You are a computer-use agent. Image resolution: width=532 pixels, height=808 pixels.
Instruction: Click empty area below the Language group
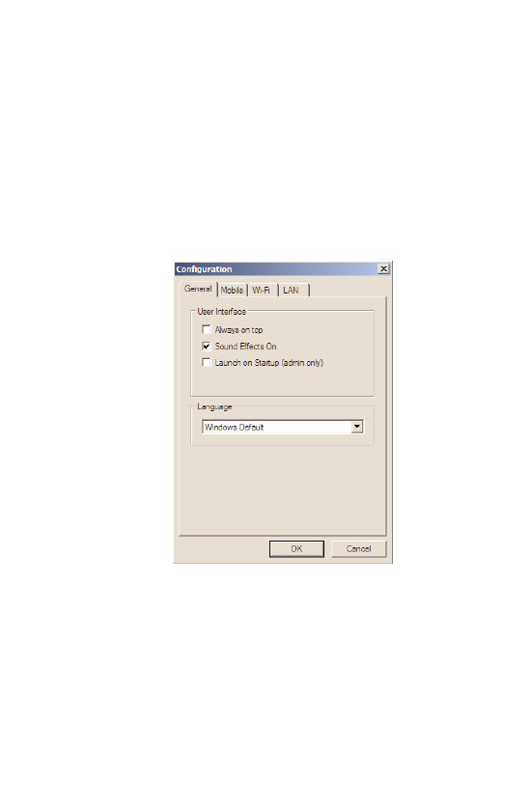click(283, 489)
